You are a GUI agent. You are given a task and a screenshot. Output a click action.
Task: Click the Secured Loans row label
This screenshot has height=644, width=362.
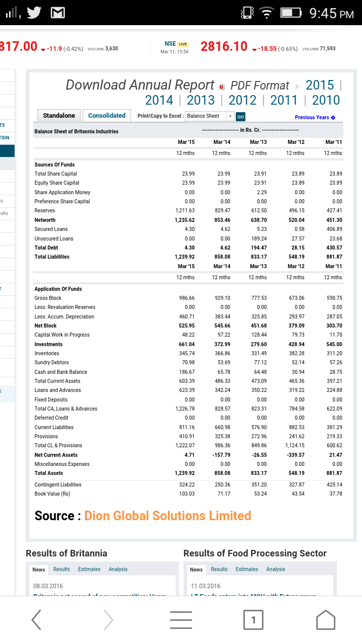coord(51,229)
